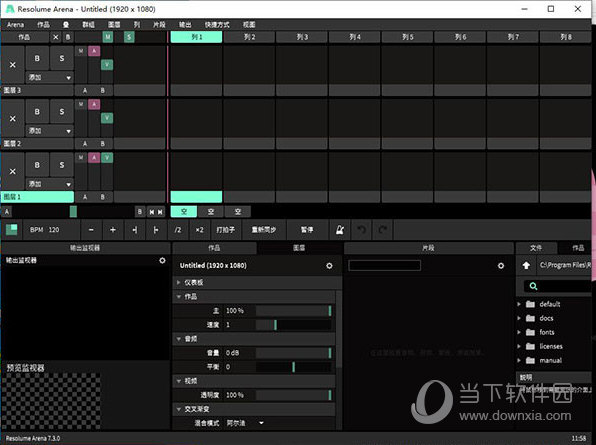596x445 pixels.
Task: Expand the docs folder tree arrow
Action: tap(519, 318)
